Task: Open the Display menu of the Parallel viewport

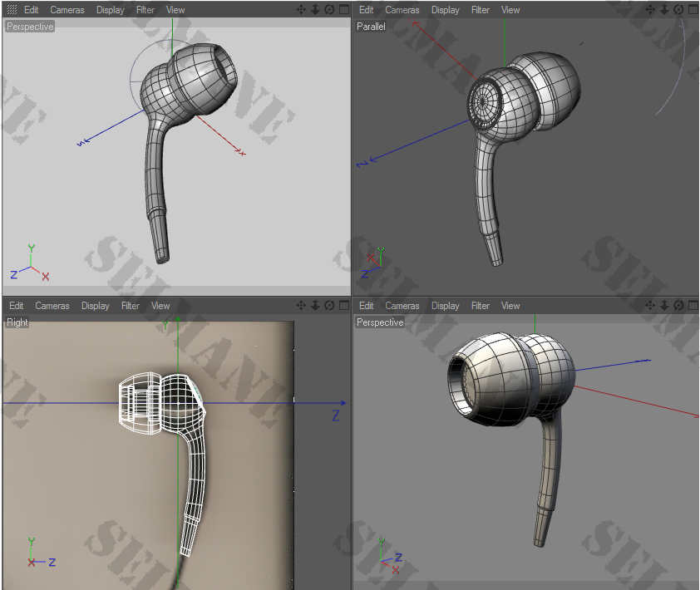Action: click(445, 10)
